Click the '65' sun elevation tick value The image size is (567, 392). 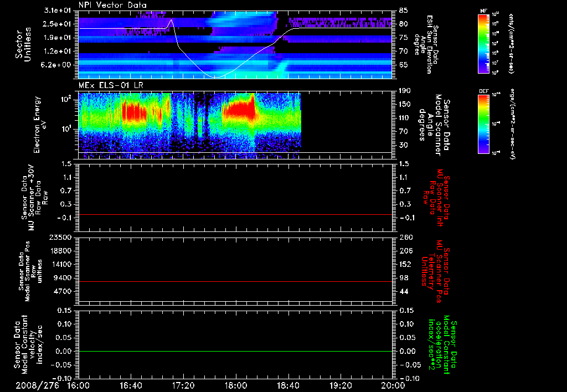pos(404,65)
